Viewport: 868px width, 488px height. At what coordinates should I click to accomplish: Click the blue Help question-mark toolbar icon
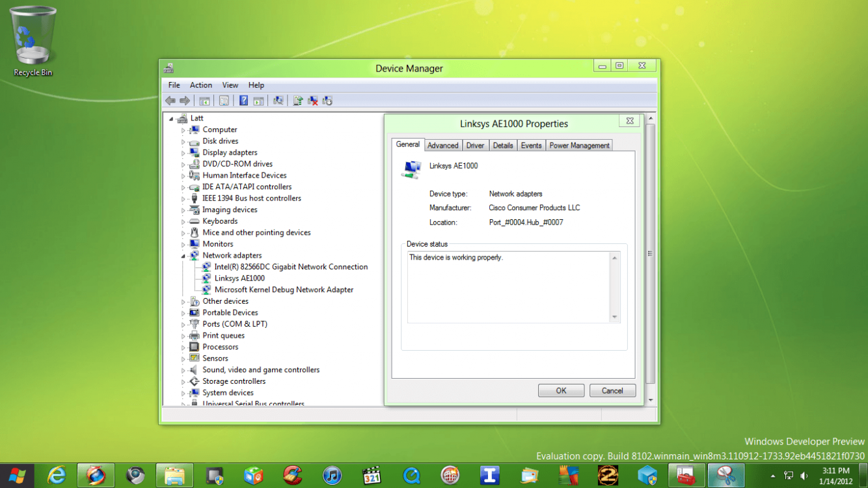coord(243,101)
